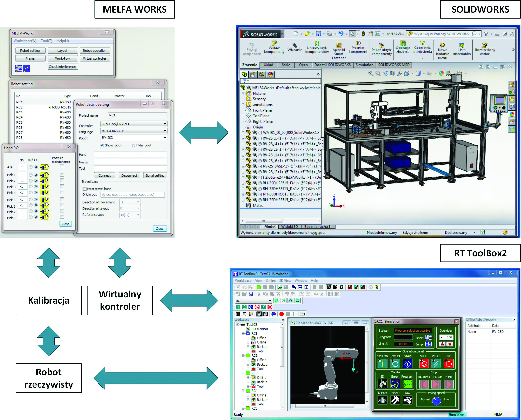Expand the Offline node under RC1
This screenshot has width=521, height=420.
coord(248,338)
